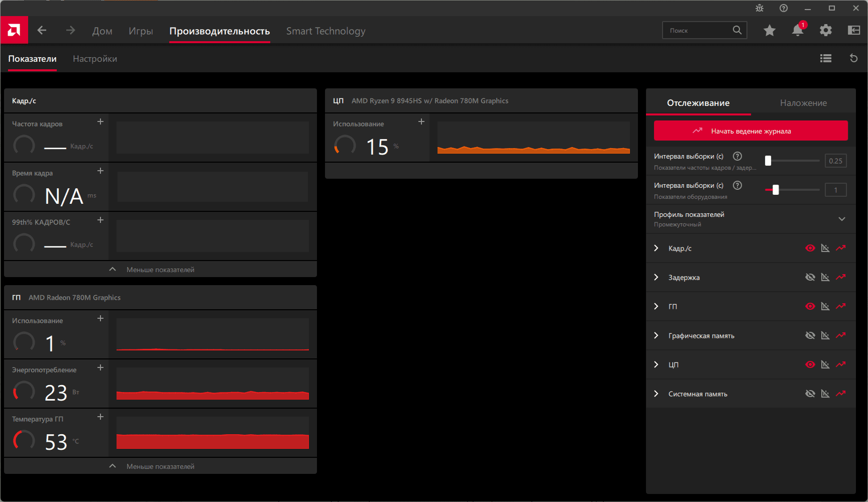
Task: Click help icon for hardware sampling interval
Action: [737, 185]
